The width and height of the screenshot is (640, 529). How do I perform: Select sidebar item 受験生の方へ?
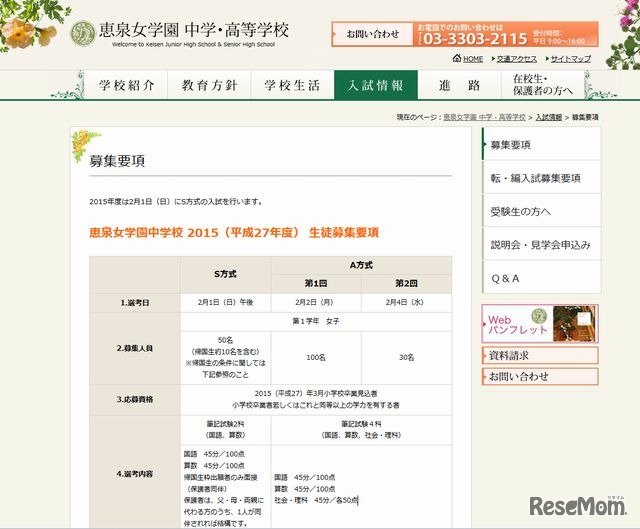[x=541, y=211]
